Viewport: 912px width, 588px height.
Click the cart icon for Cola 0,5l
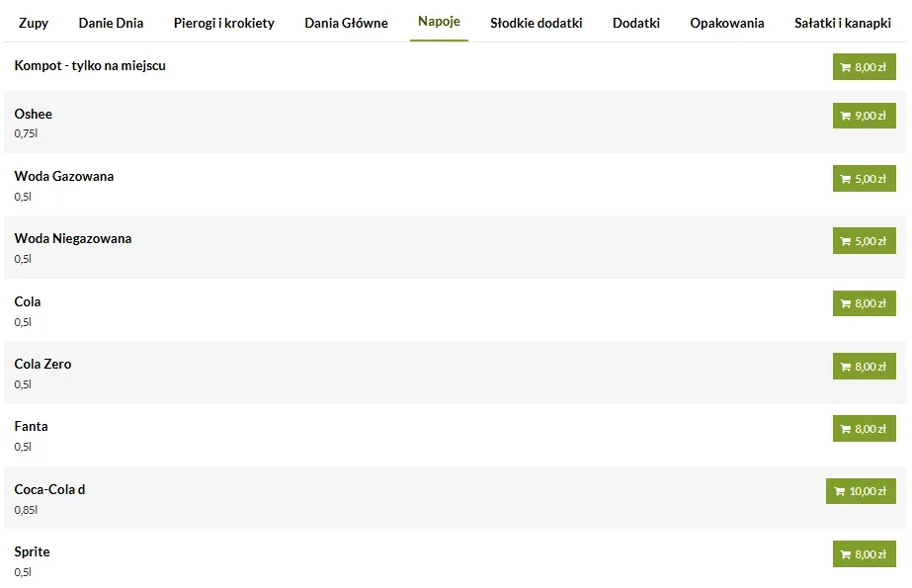(846, 303)
